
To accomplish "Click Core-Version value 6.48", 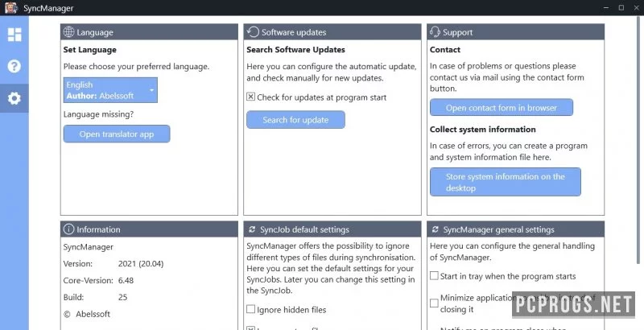I will click(x=126, y=281).
